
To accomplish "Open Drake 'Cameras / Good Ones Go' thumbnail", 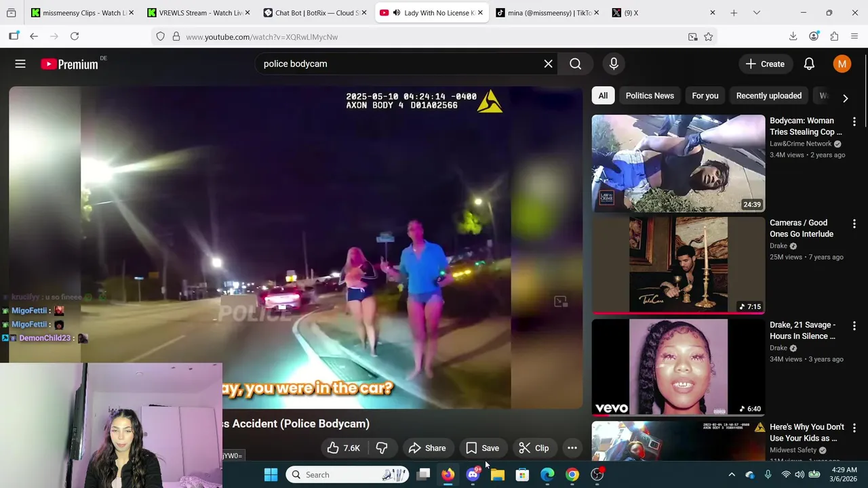I will click(x=678, y=266).
